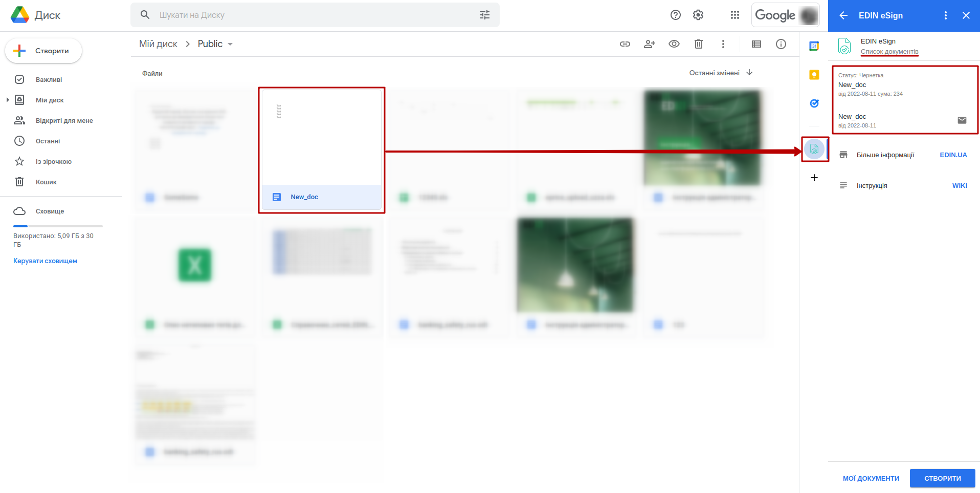Open Важливі in sidebar
This screenshot has height=493, width=980.
coord(49,79)
